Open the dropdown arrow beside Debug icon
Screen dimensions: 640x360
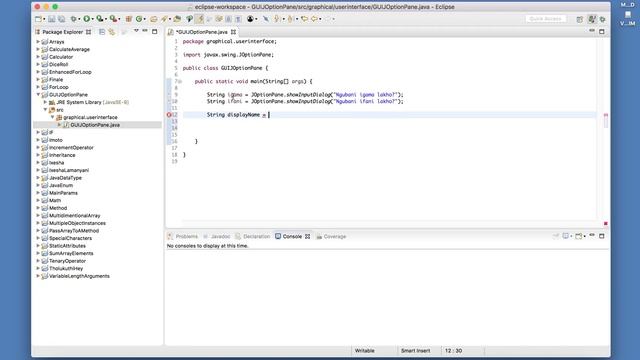(x=79, y=19)
